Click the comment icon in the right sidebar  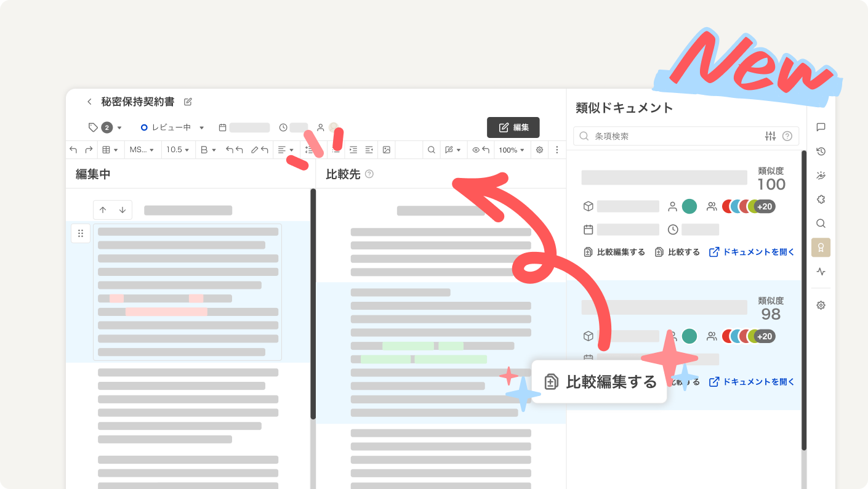tap(821, 127)
